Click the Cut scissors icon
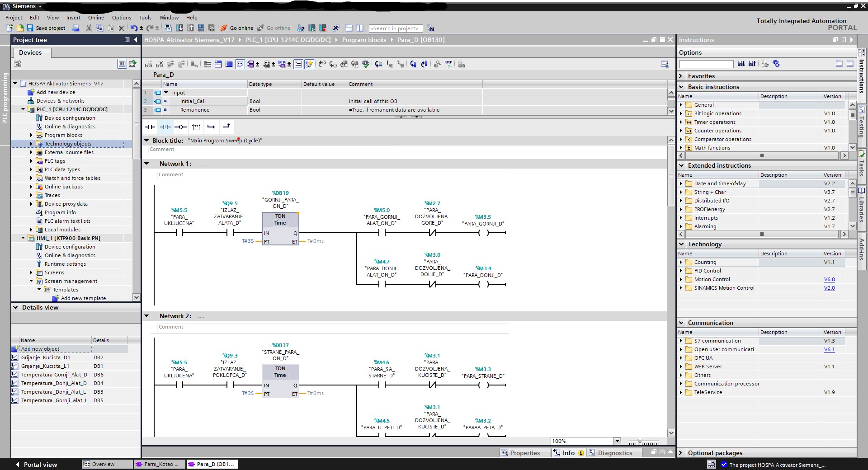The width and height of the screenshot is (868, 470). tap(89, 28)
